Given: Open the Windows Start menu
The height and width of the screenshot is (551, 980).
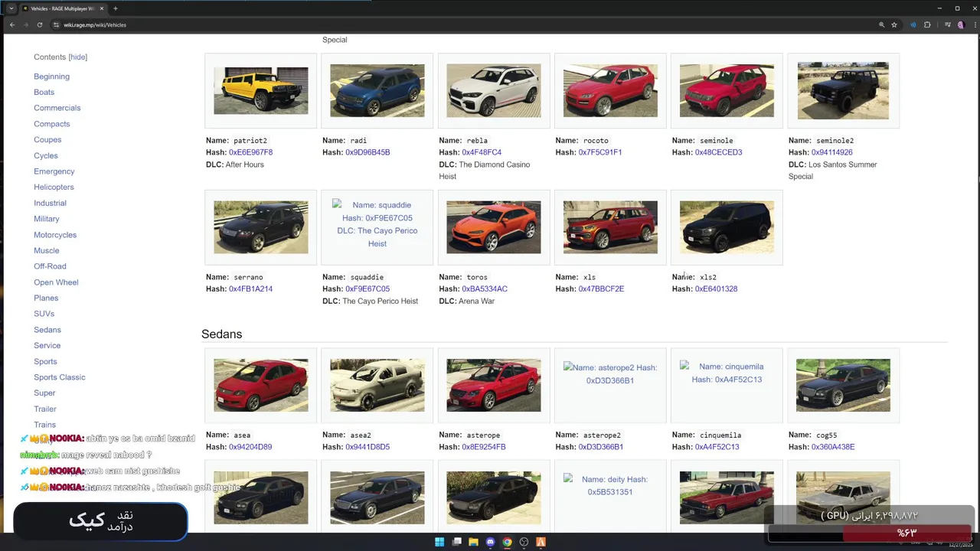Looking at the screenshot, I should click(x=439, y=542).
